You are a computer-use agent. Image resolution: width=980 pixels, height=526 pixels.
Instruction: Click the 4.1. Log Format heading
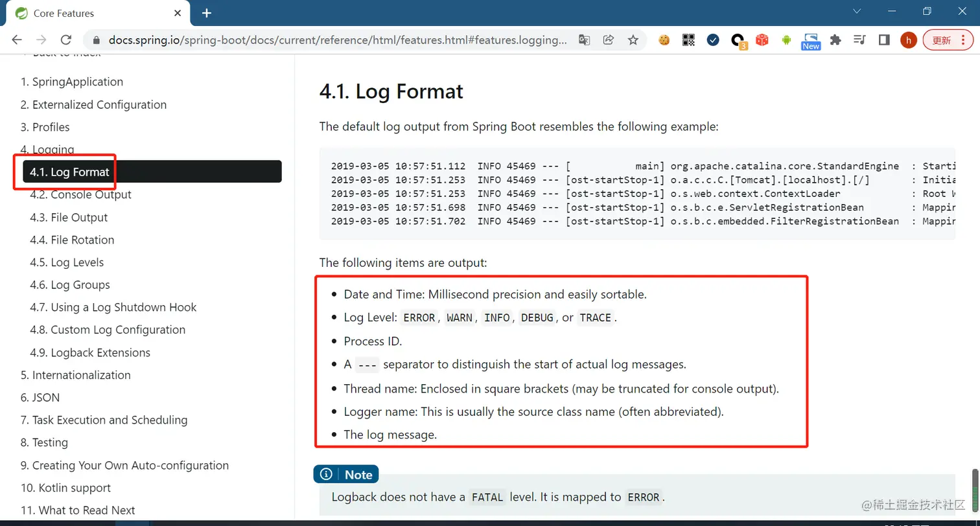pyautogui.click(x=391, y=91)
